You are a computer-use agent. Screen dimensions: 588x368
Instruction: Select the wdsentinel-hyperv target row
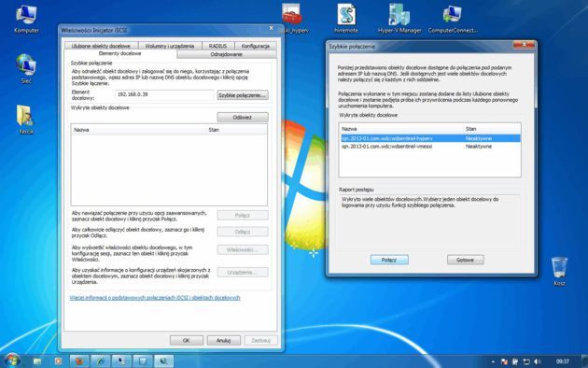point(430,138)
